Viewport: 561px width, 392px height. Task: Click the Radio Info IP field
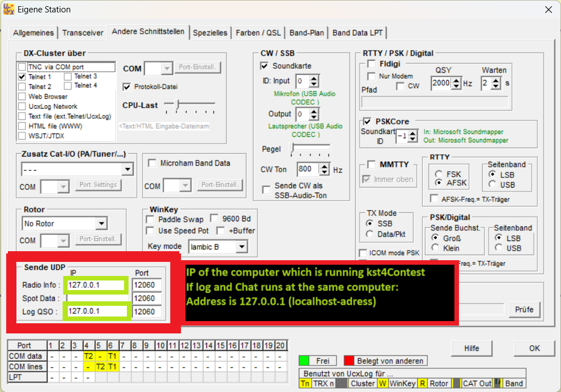pos(95,286)
